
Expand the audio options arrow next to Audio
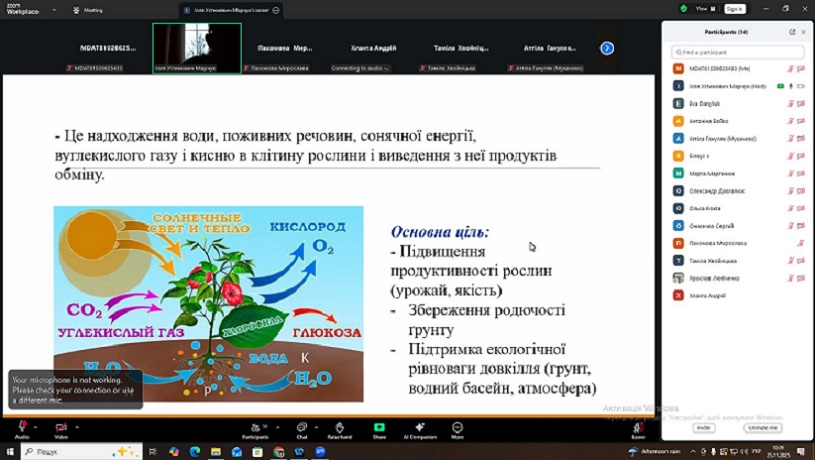tap(35, 427)
